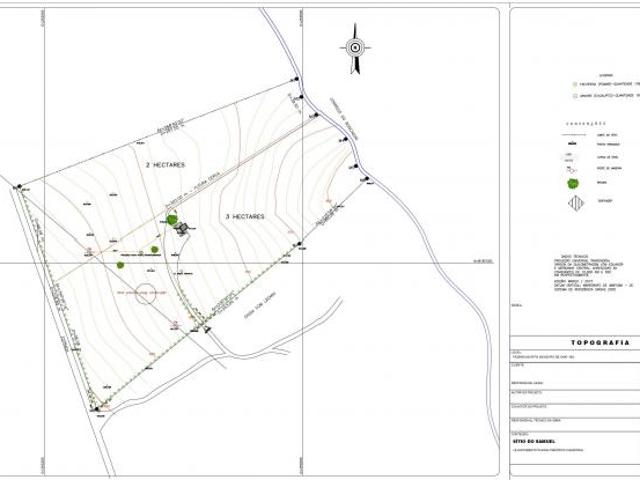The height and width of the screenshot is (480, 640).
Task: Select the boundary marker symbol in the legend
Action: pyautogui.click(x=572, y=144)
